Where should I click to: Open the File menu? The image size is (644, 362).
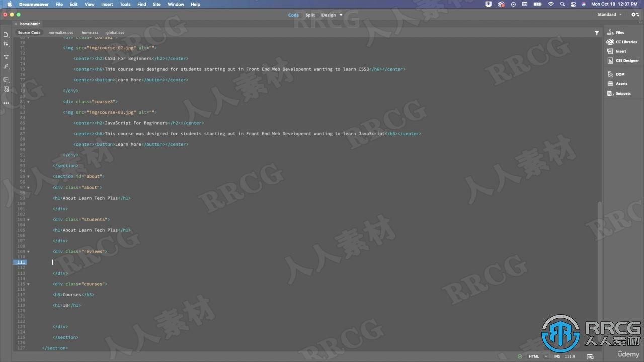[59, 4]
